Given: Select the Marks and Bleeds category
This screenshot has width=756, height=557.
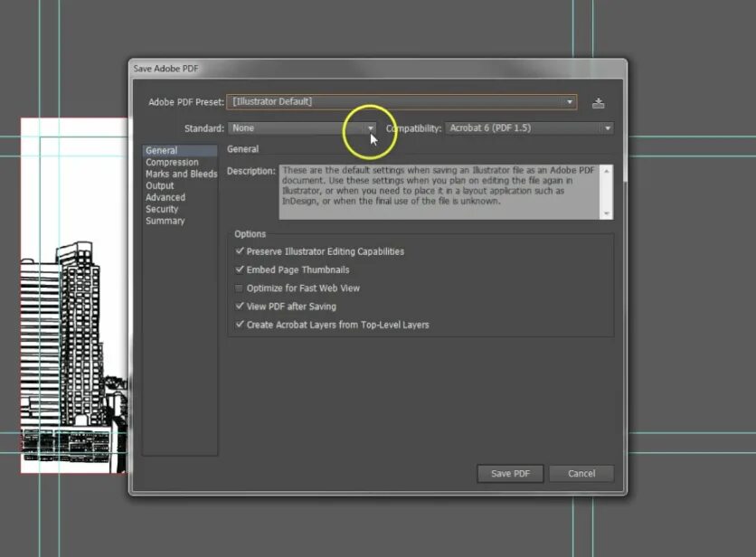Looking at the screenshot, I should coord(180,175).
